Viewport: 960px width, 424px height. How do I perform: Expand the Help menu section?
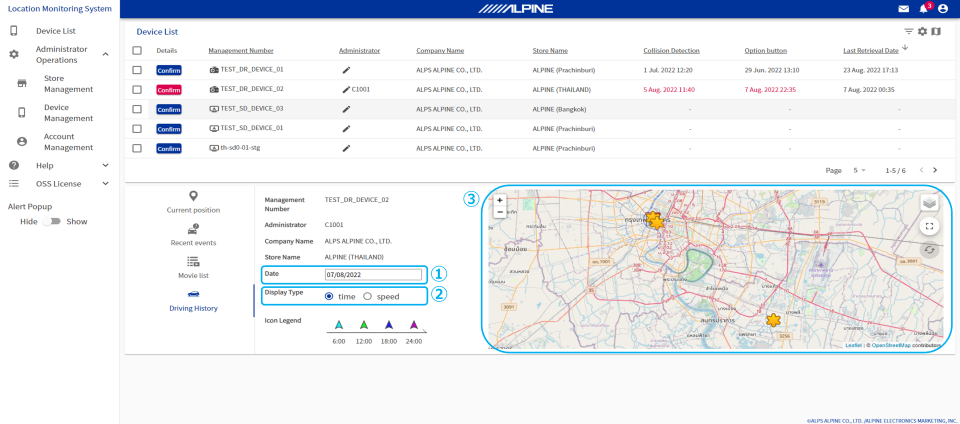click(105, 165)
